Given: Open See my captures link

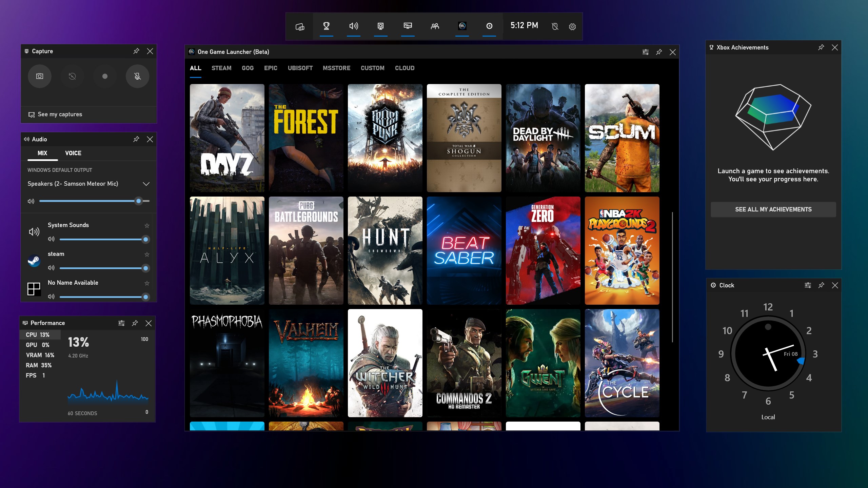Looking at the screenshot, I should 60,115.
